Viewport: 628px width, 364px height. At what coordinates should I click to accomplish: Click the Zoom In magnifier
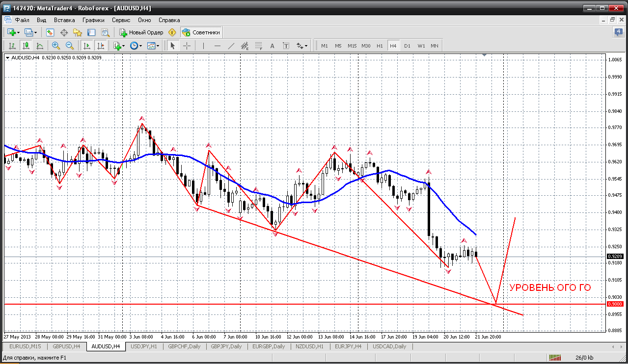click(x=56, y=46)
